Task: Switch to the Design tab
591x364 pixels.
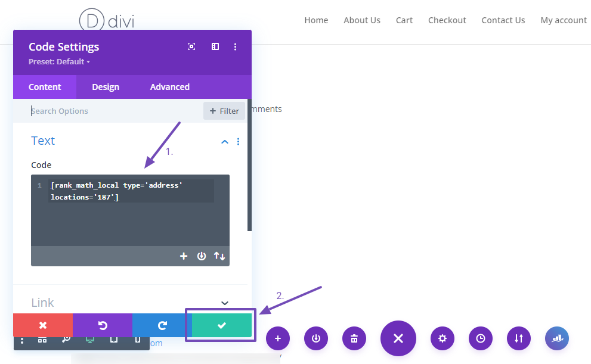Action: [106, 87]
